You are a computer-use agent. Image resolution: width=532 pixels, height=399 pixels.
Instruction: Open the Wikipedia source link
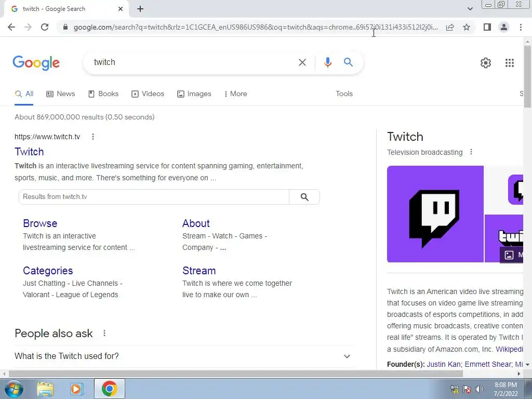tap(509, 349)
